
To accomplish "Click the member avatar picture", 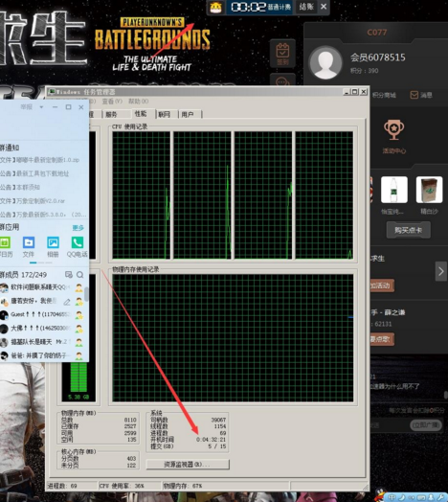I will pyautogui.click(x=325, y=63).
